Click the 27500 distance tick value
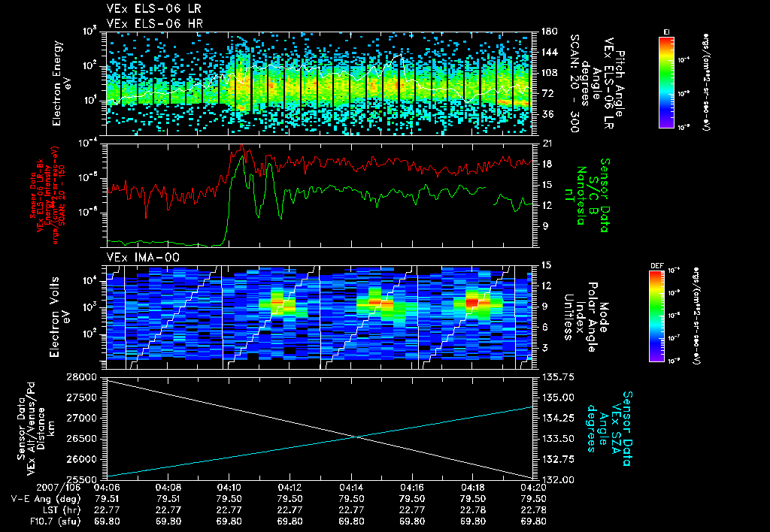Viewport: 770px width, 532px height. point(81,397)
